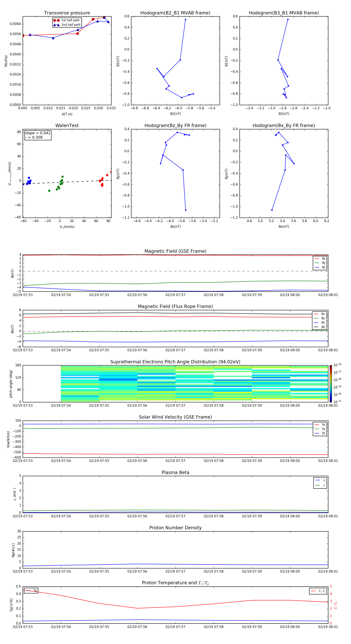Click the "Proton Number Density" title
Viewport: 351px width, 644px height.
pos(175,528)
